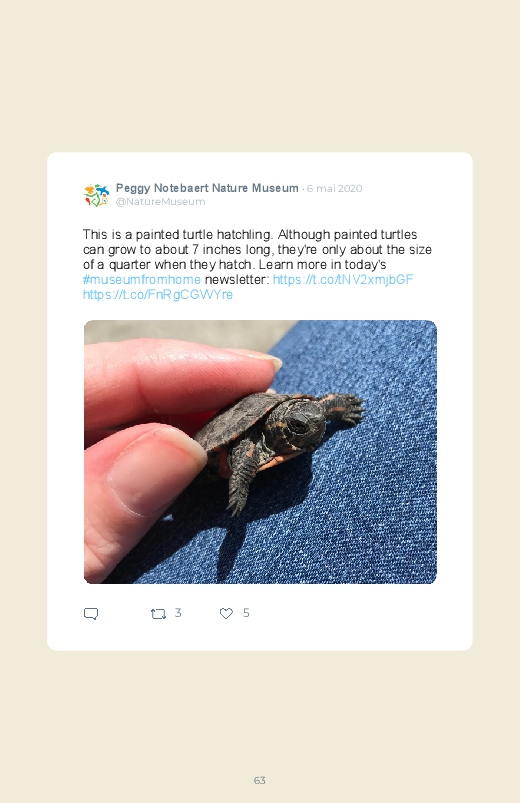The image size is (520, 803).
Task: Click the turtle's outstretched front leg
Action: 342,408
